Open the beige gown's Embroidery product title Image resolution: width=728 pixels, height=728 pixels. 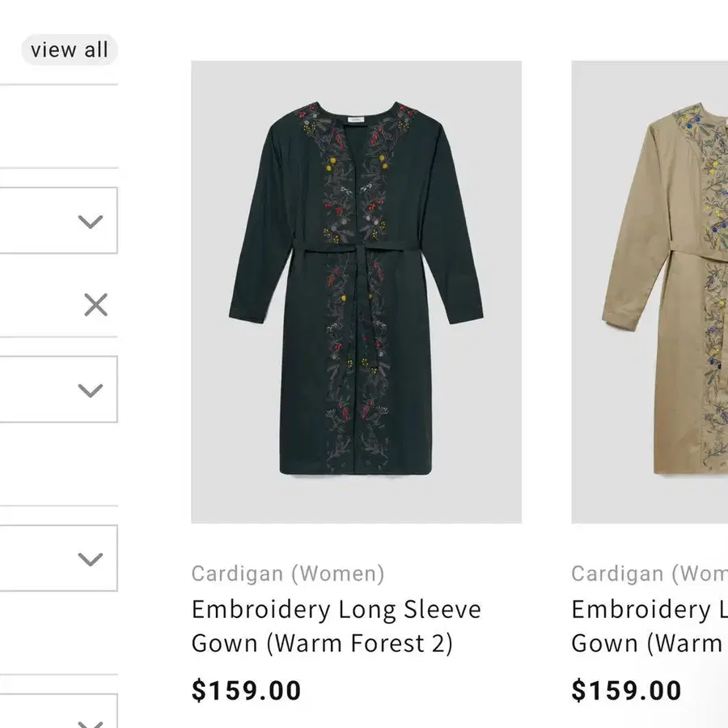coord(649,626)
